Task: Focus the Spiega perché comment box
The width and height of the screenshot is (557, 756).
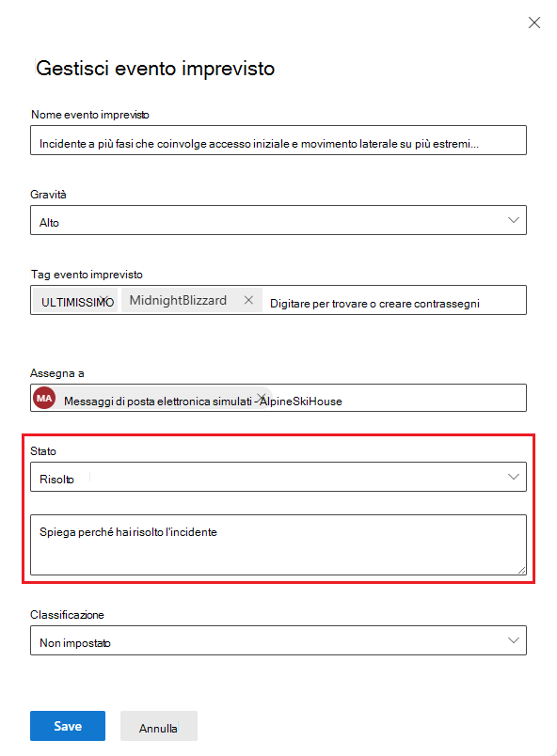Action: (x=278, y=543)
